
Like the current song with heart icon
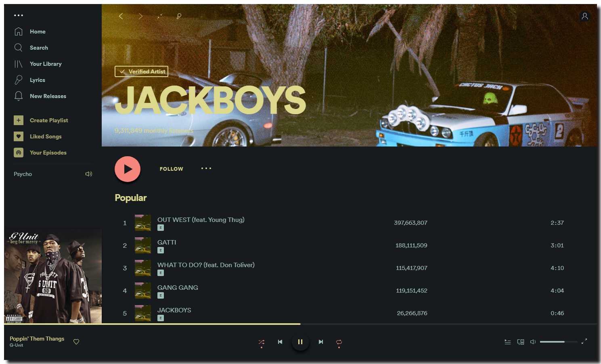pyautogui.click(x=76, y=342)
